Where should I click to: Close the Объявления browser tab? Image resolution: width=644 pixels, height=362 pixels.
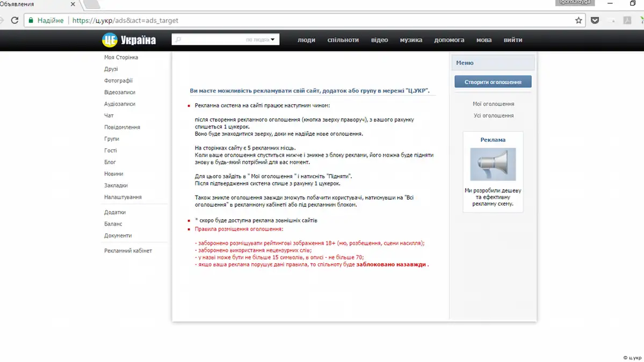pos(73,4)
